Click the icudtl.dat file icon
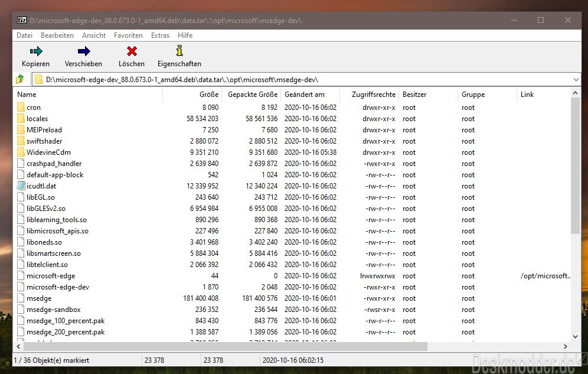Screen dimensions: 588x374 pos(21,186)
